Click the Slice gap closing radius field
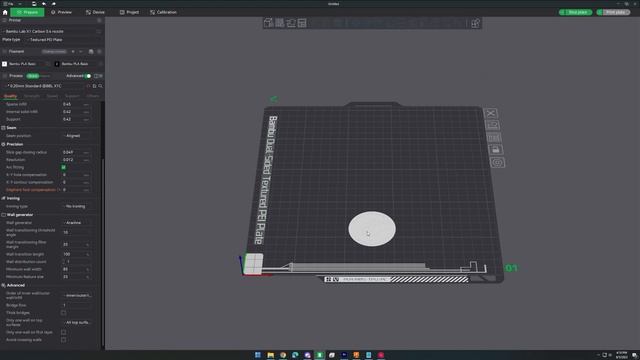Screen dimensions: 640x360 coord(73,152)
